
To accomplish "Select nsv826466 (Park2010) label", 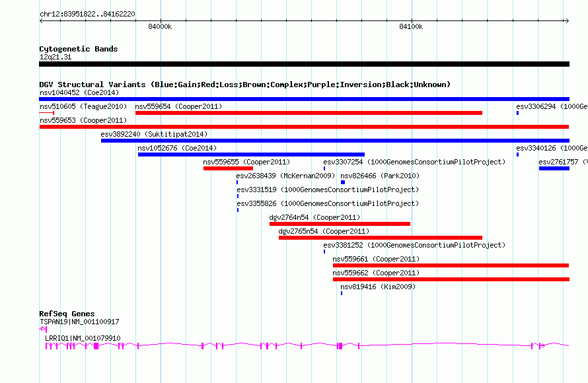I will pos(380,176).
